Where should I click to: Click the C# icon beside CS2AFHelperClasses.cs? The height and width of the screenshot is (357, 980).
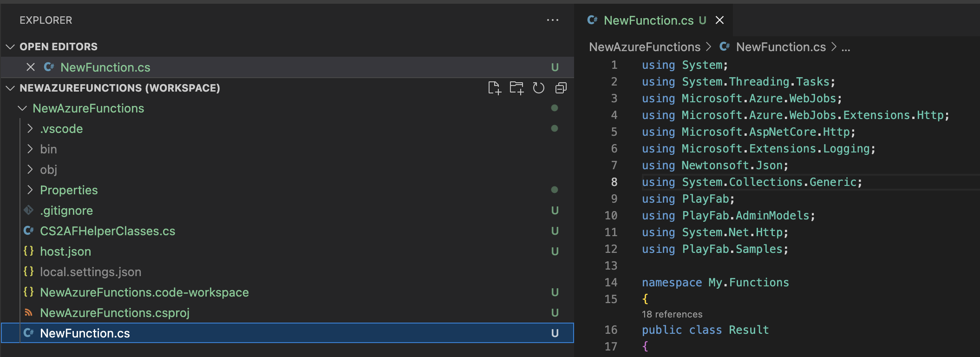point(28,231)
